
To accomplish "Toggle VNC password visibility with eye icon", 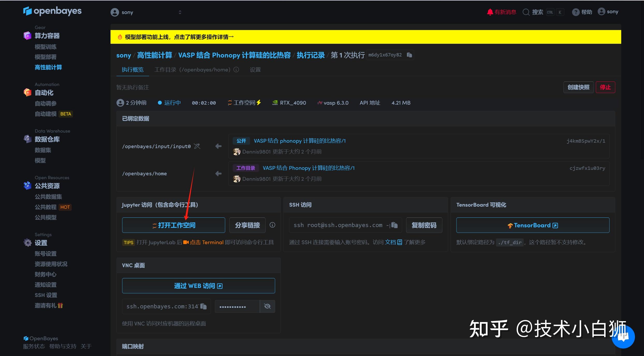I will pos(267,306).
